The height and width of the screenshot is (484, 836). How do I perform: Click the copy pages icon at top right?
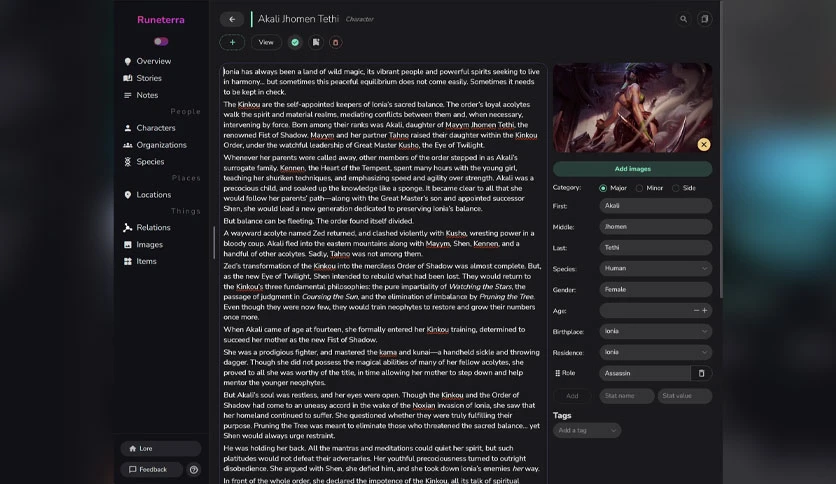pyautogui.click(x=704, y=19)
